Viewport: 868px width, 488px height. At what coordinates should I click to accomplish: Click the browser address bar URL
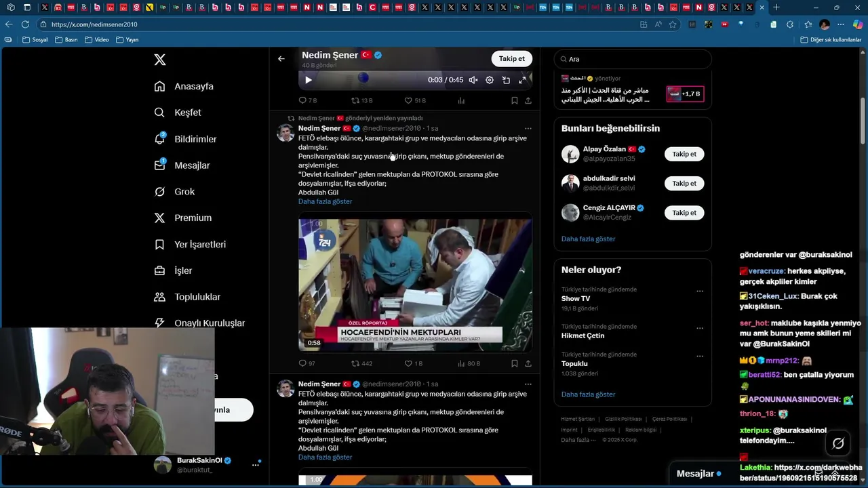click(x=94, y=24)
